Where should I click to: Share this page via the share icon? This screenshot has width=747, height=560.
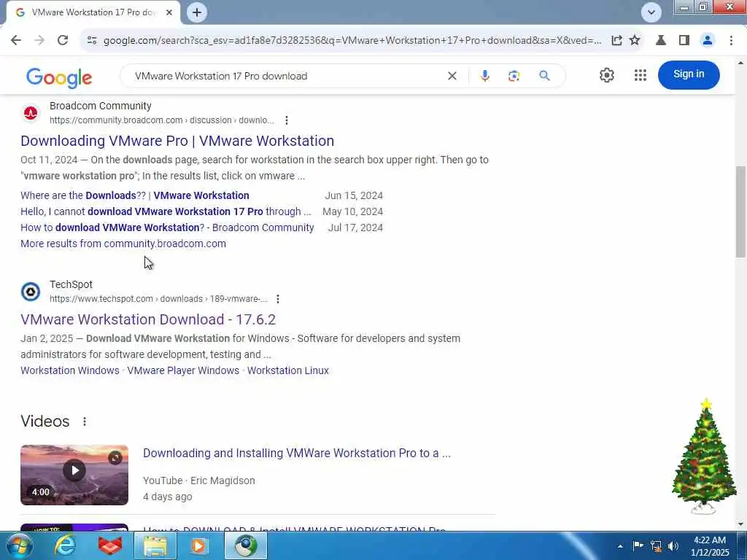pos(616,41)
